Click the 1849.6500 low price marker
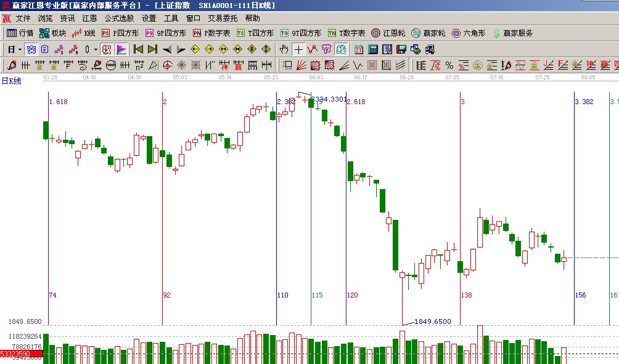Screen dimensions: 619x364 [432, 322]
